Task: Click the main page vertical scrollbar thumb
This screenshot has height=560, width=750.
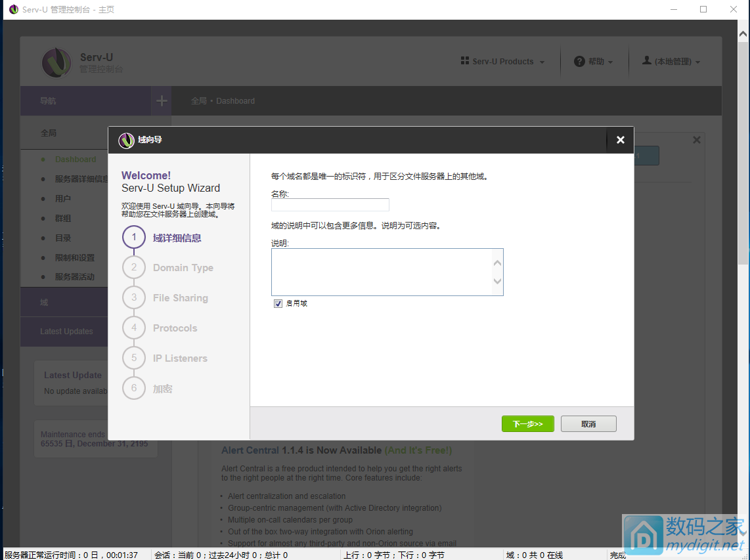Action: tap(742, 153)
